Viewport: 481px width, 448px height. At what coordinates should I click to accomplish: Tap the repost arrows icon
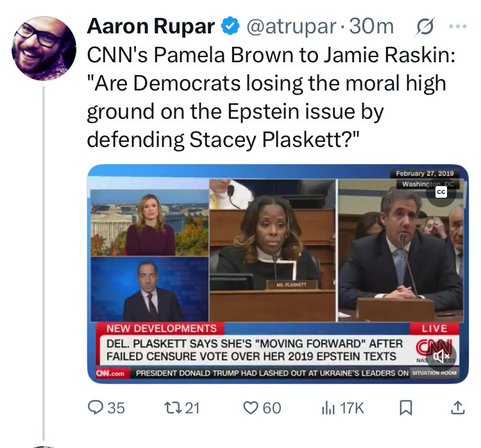click(x=173, y=407)
